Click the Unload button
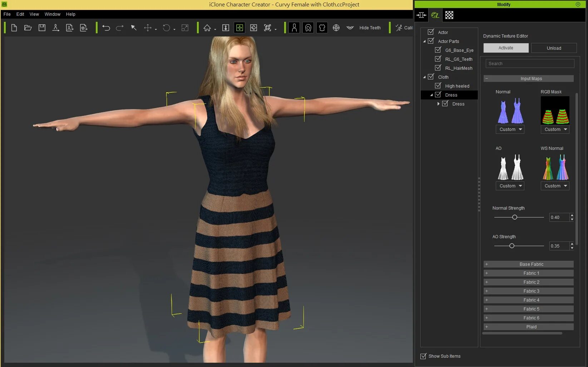588x367 pixels. tap(554, 48)
